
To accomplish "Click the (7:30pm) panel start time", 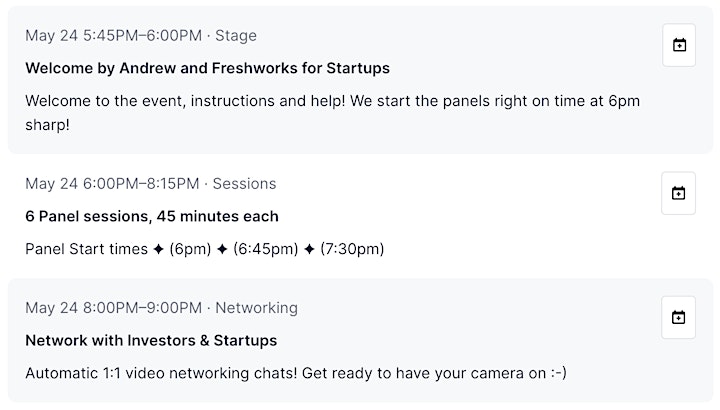I will [x=352, y=249].
